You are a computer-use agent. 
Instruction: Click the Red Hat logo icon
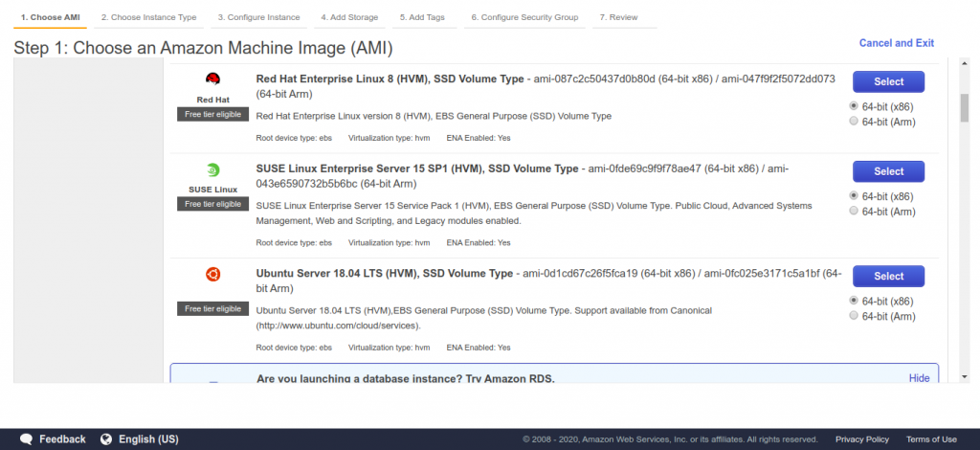(x=213, y=79)
